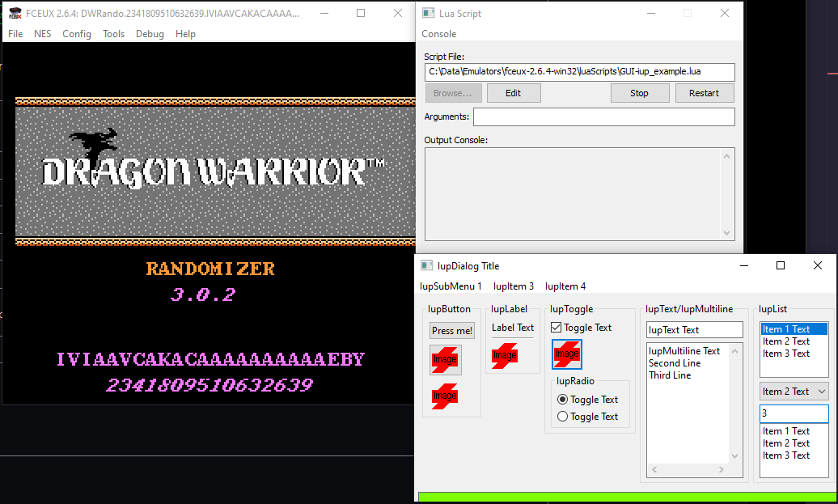
Task: Click the Script File path field
Action: pos(580,72)
